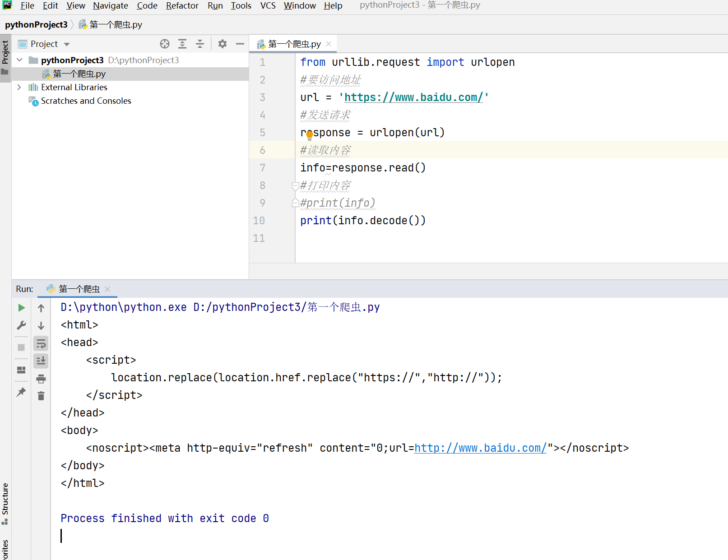728x560 pixels.
Task: Click the Collapse All icon in Project panel
Action: (x=200, y=44)
